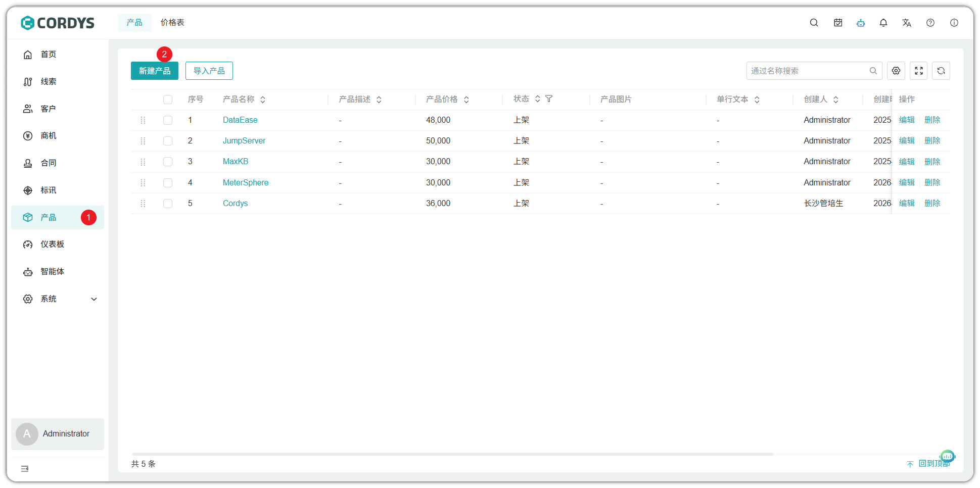This screenshot has height=488, width=980.
Task: Open 仪表板 in the sidebar
Action: pyautogui.click(x=53, y=245)
